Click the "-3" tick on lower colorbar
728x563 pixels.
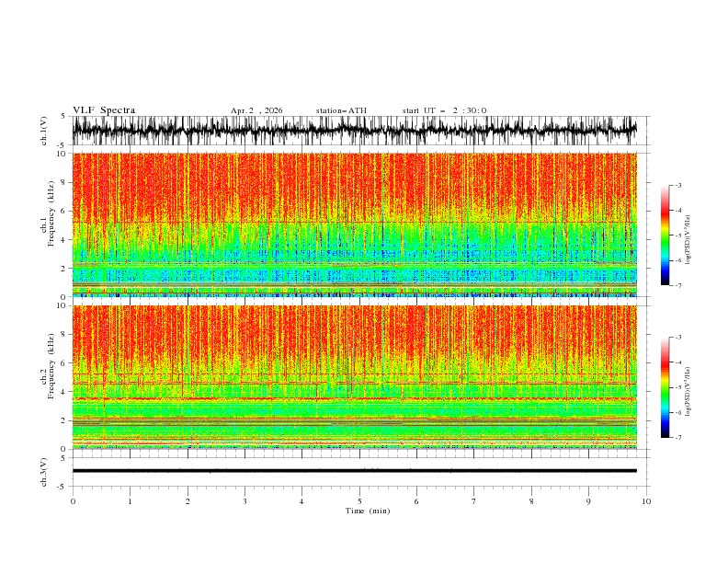click(677, 338)
